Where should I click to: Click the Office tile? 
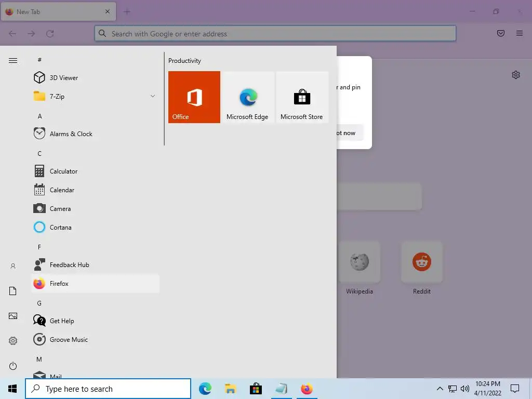click(x=194, y=97)
